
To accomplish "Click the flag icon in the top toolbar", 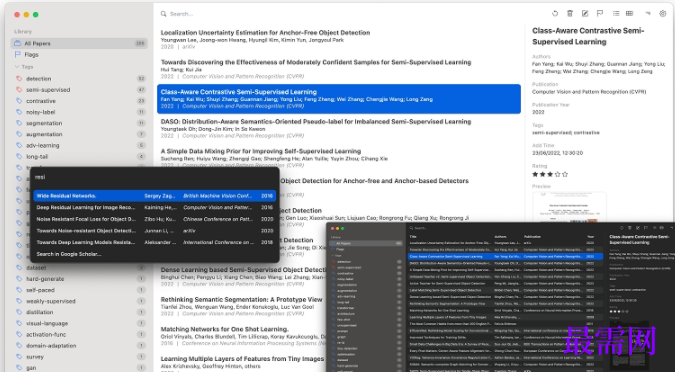I will click(600, 14).
